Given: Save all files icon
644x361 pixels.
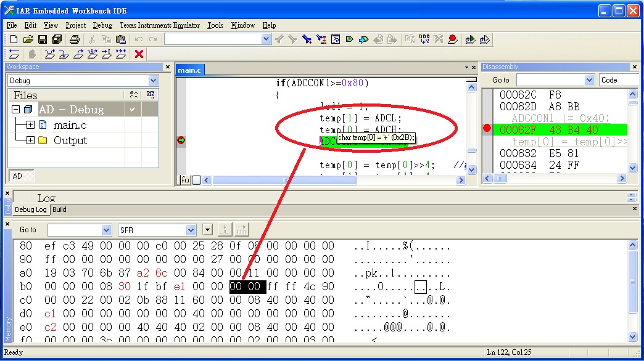Looking at the screenshot, I should pos(57,39).
